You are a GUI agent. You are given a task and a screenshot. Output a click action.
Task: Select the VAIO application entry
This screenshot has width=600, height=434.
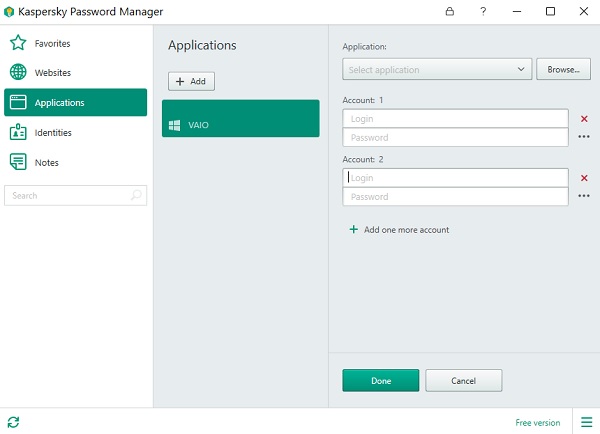pyautogui.click(x=241, y=118)
